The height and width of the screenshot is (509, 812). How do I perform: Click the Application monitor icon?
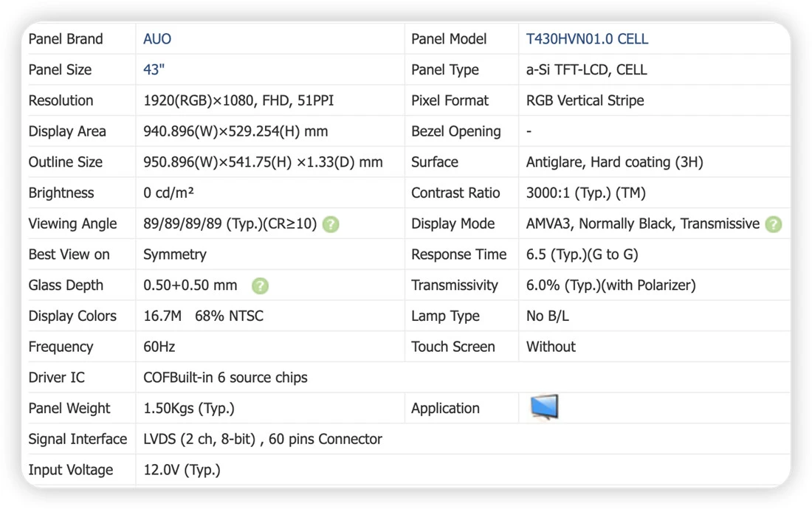pyautogui.click(x=544, y=407)
